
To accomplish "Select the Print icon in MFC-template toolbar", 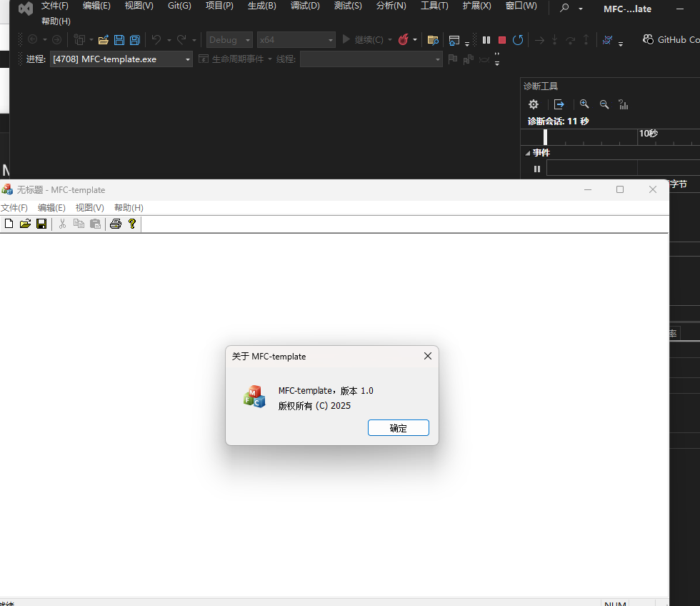I will [115, 224].
